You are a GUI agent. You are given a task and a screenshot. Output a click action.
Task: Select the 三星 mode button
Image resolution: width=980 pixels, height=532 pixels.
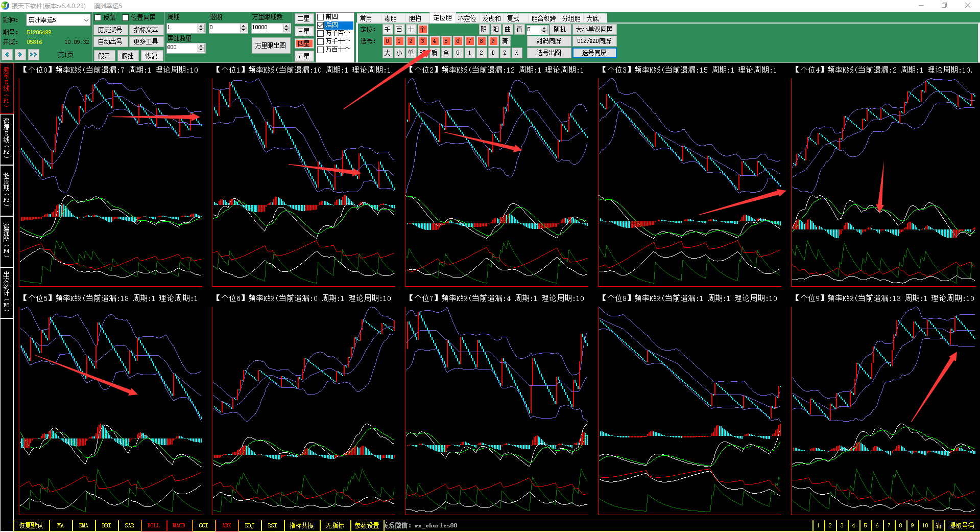coord(303,31)
